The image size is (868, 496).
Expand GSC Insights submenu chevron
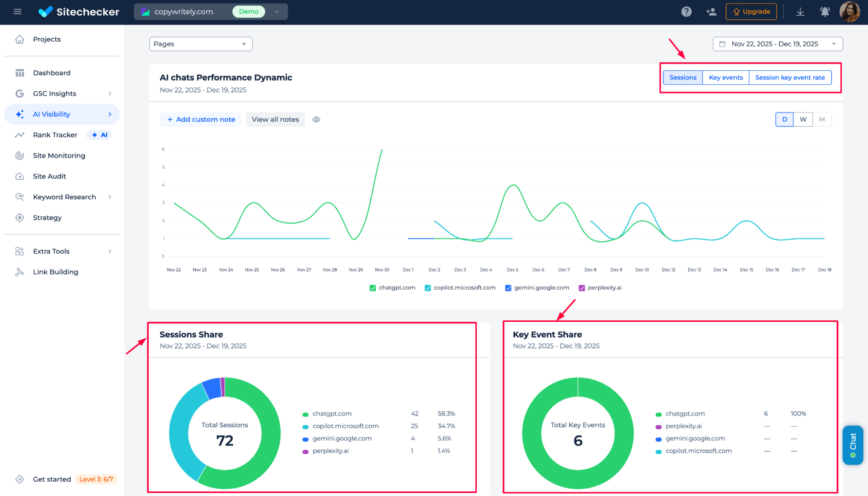click(110, 94)
